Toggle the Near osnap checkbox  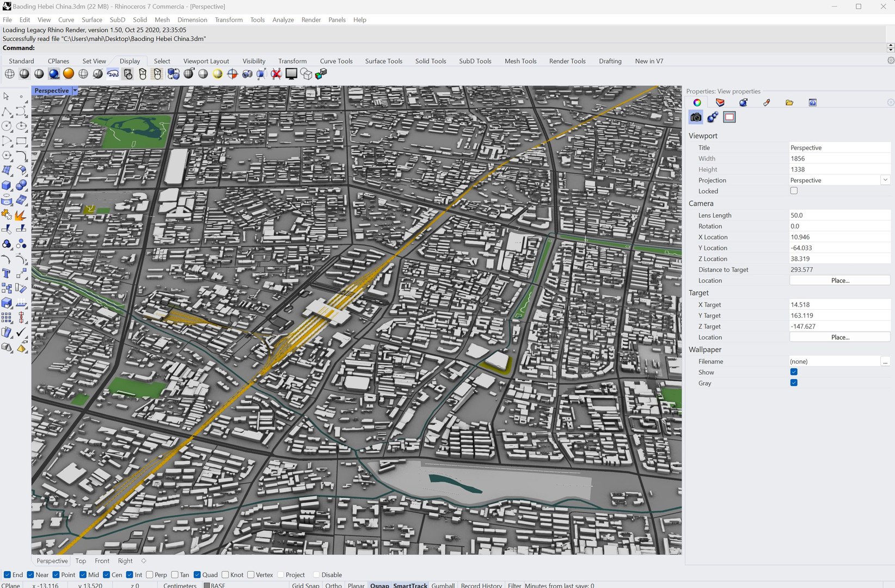click(30, 574)
